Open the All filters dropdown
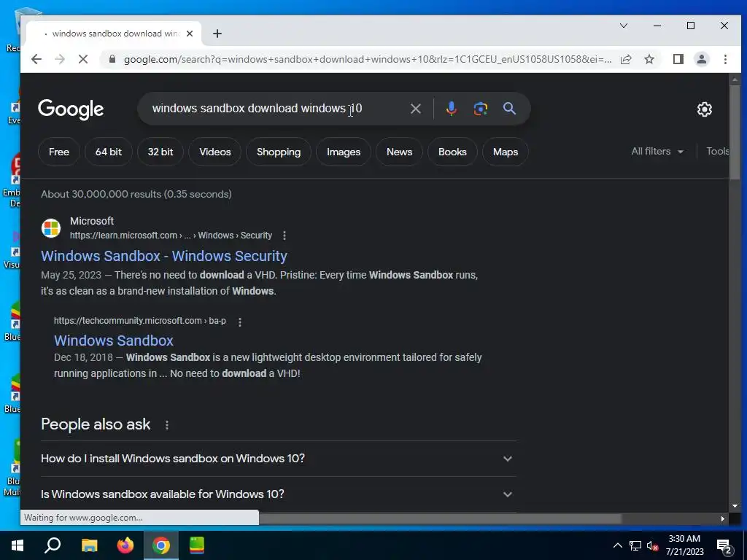This screenshot has height=560, width=747. click(x=657, y=152)
